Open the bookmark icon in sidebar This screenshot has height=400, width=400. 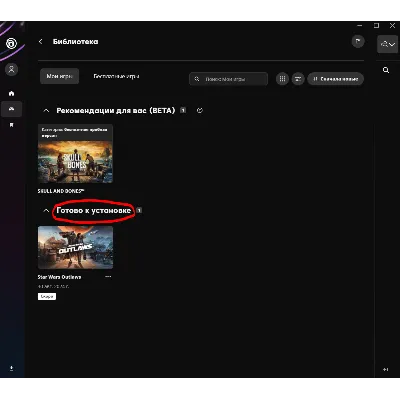11,125
